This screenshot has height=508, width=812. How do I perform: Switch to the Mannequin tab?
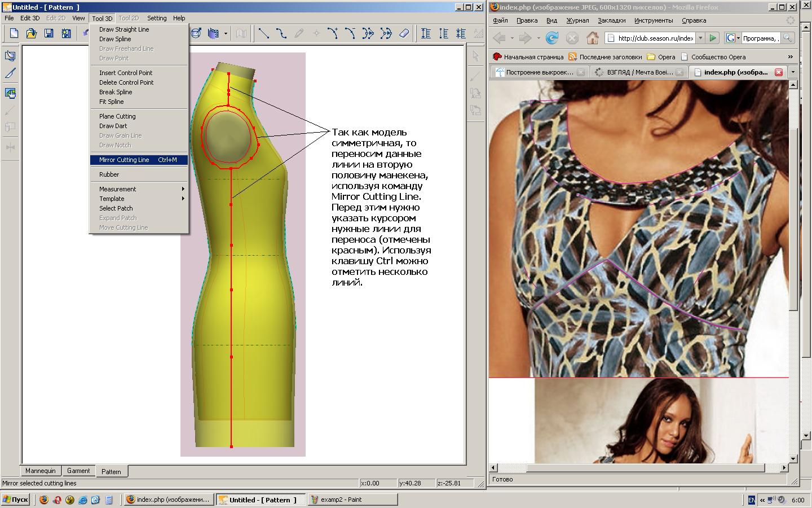point(41,471)
